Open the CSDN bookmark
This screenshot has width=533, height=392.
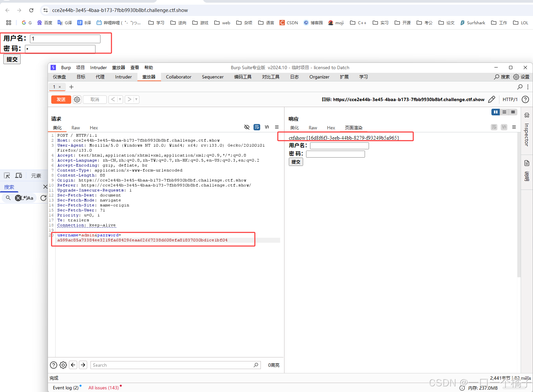click(x=289, y=23)
